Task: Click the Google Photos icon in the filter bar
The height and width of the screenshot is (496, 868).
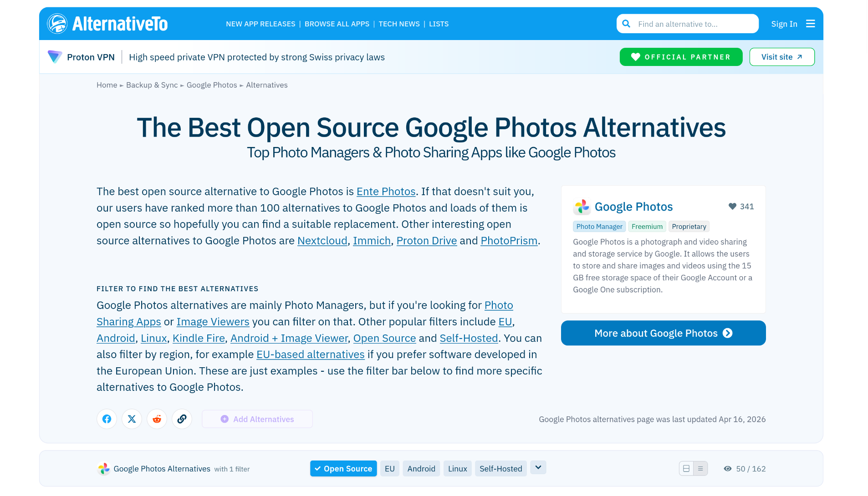Action: (104, 469)
